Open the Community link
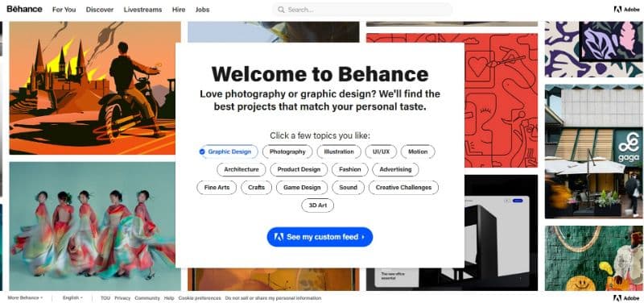 [147, 298]
